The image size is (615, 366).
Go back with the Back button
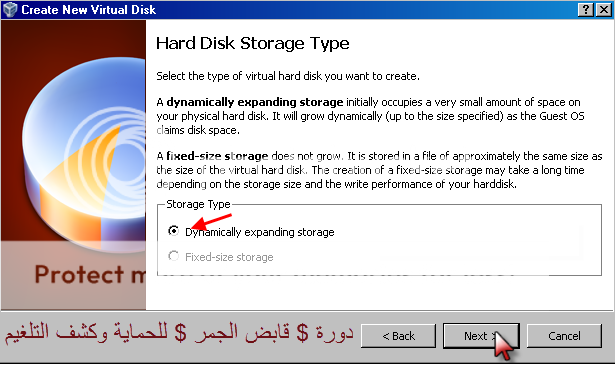pos(398,336)
